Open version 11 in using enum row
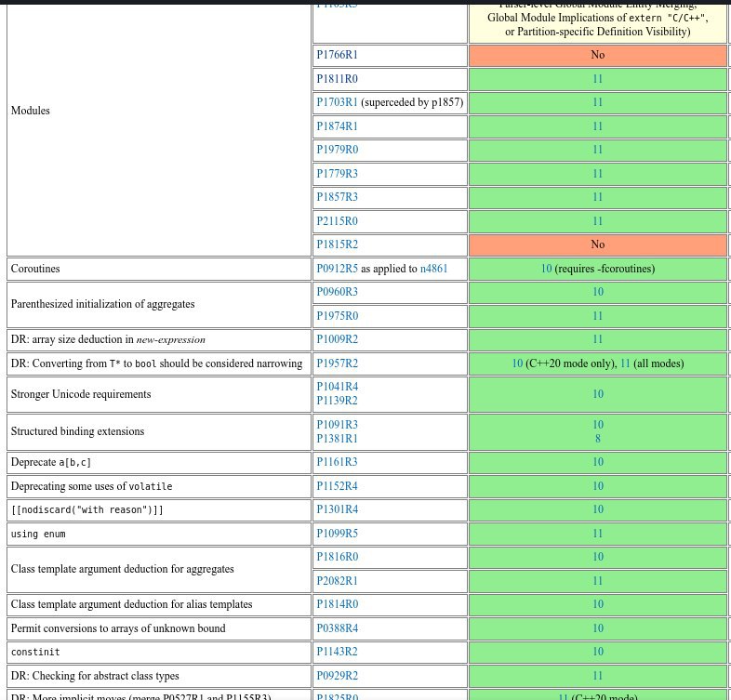 (598, 534)
